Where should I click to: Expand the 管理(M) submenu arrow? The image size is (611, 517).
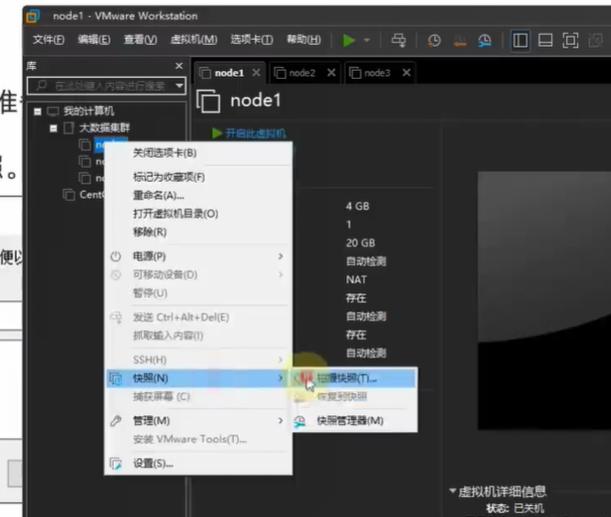(281, 420)
